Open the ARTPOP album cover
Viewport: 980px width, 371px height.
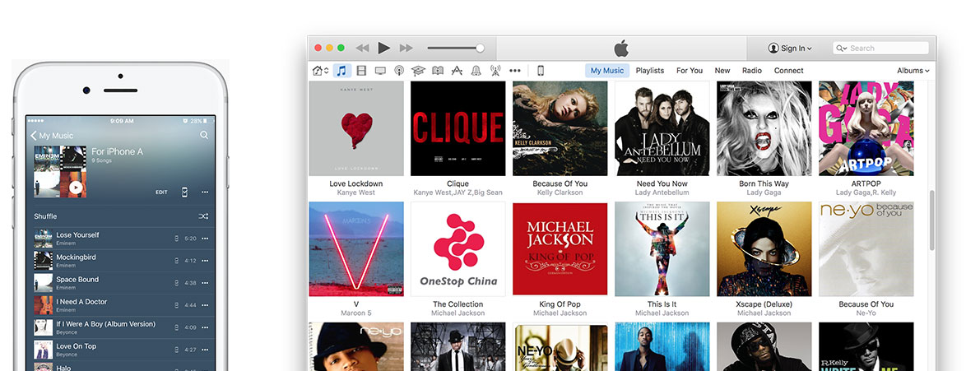[866, 128]
